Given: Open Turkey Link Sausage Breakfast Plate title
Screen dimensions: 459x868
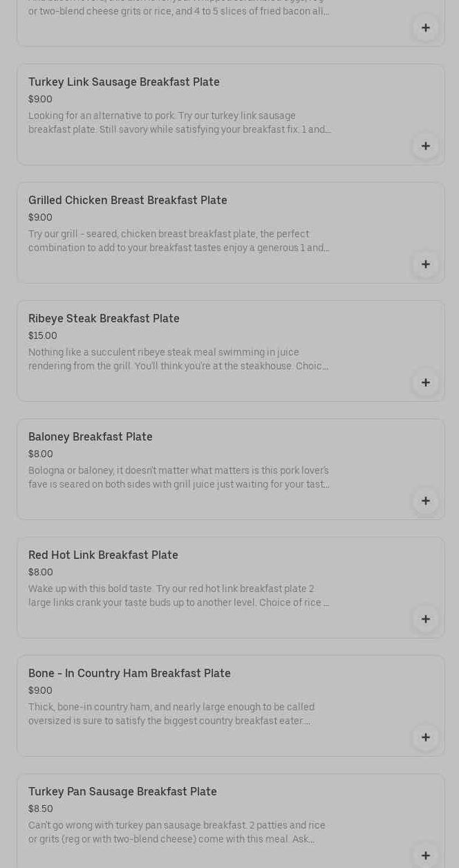Looking at the screenshot, I should (124, 82).
